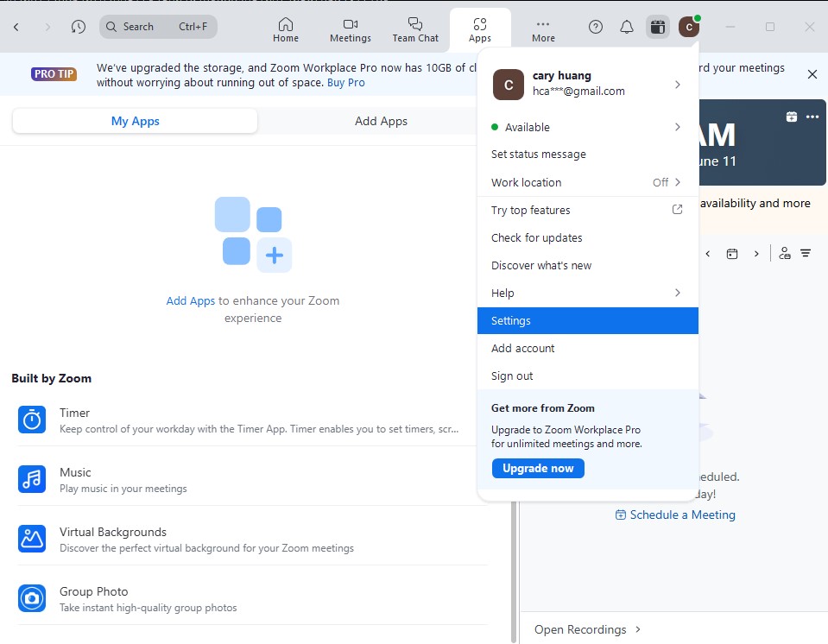Screen dimensions: 828x644
Task: Expand the Help submenu
Action: click(587, 293)
